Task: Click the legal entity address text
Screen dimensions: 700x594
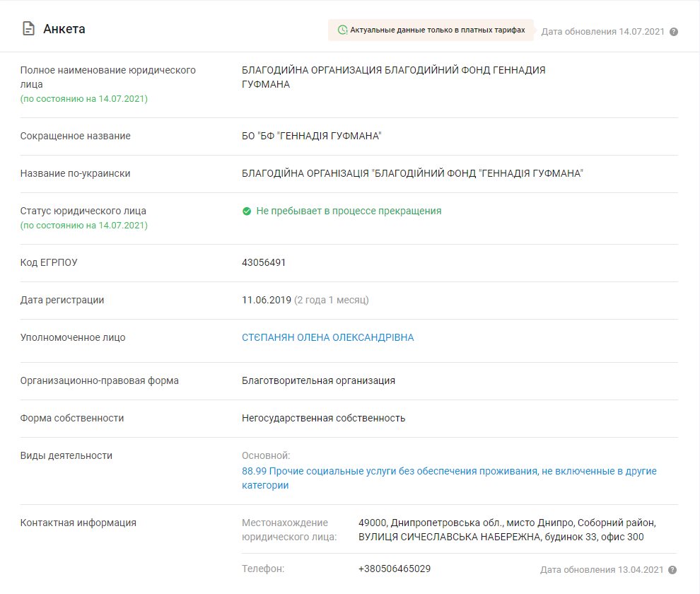Action: click(x=507, y=530)
